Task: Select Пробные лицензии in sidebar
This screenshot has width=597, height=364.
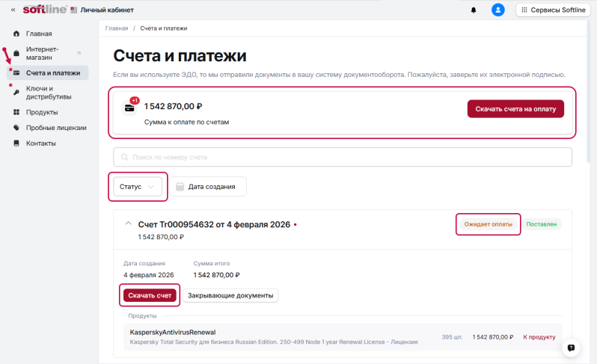Action: [x=56, y=128]
